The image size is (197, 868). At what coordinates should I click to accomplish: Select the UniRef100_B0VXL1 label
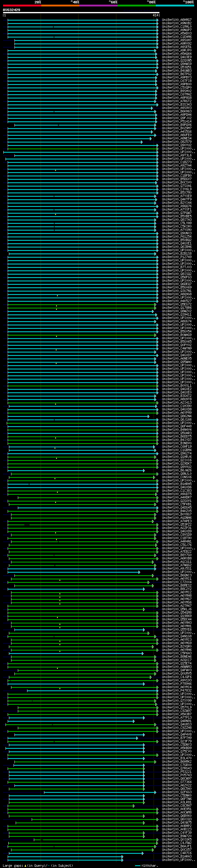tap(177, 386)
